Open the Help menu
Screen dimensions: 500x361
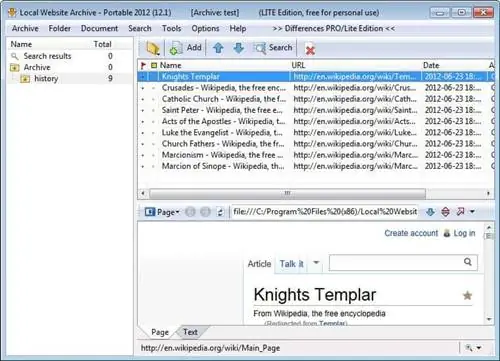point(238,28)
